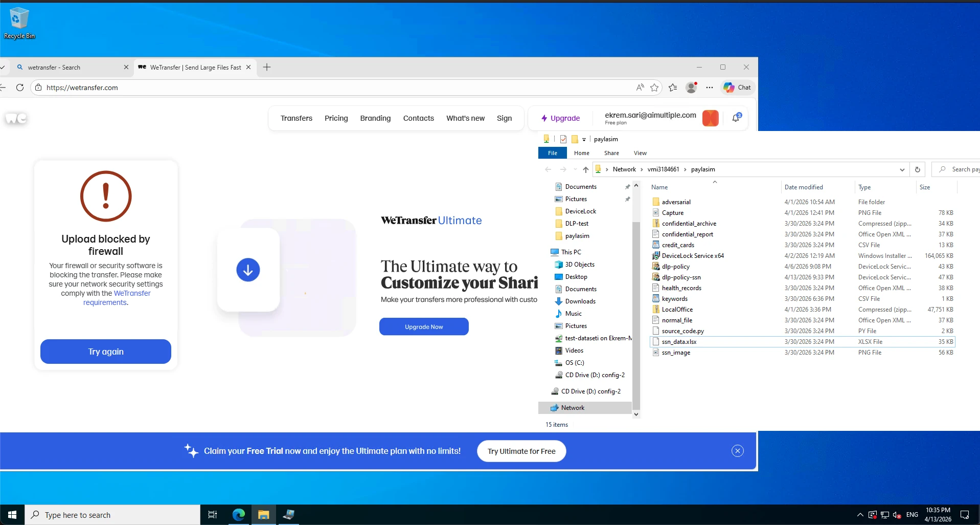
Task: Click the Explorer back arrow
Action: (548, 169)
